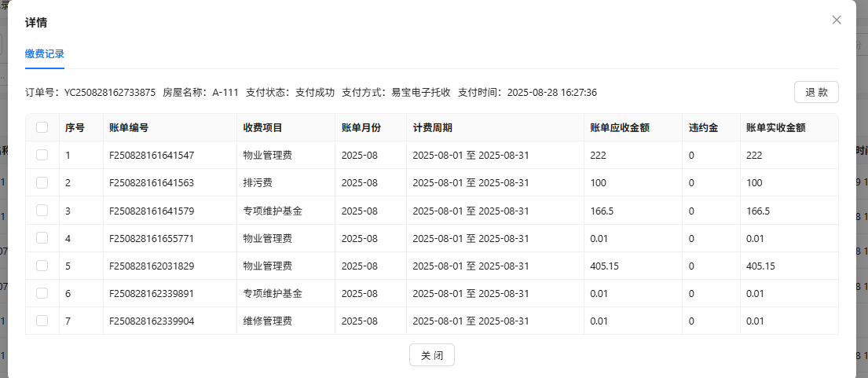
Task: Click the 账单应收金额 column header
Action: (x=619, y=127)
